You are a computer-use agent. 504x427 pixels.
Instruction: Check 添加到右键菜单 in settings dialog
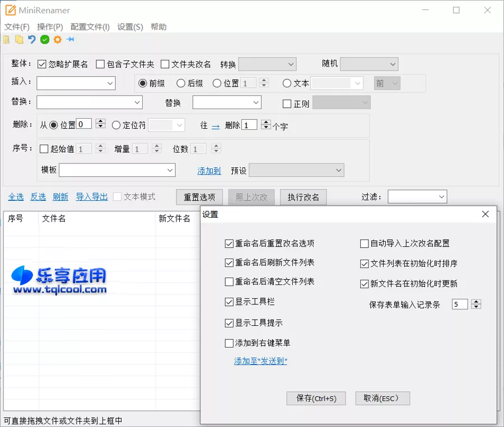[x=230, y=342]
